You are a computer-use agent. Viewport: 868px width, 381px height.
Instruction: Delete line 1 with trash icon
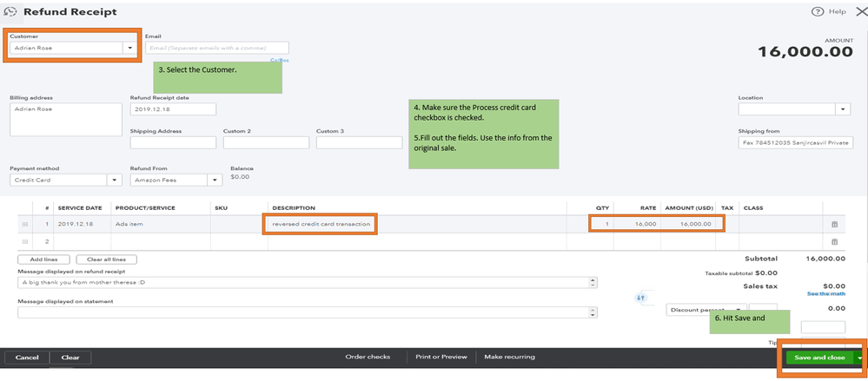[835, 224]
